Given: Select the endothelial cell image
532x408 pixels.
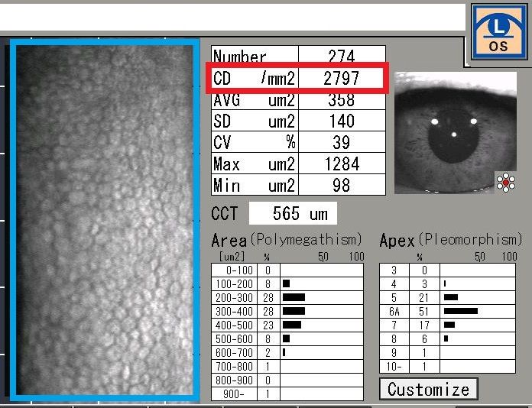Looking at the screenshot, I should pyautogui.click(x=105, y=220).
